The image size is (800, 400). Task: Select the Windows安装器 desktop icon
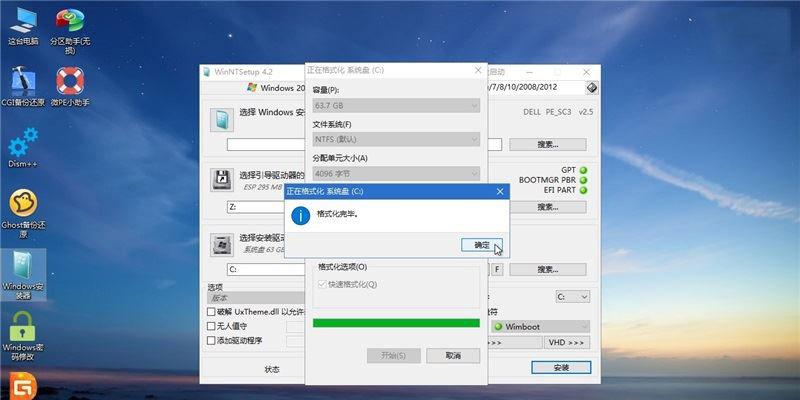[x=23, y=276]
